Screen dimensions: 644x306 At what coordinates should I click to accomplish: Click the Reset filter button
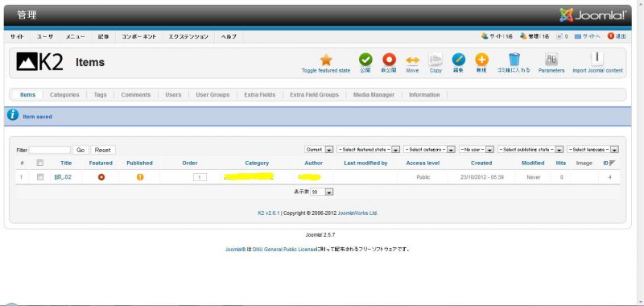tap(103, 150)
